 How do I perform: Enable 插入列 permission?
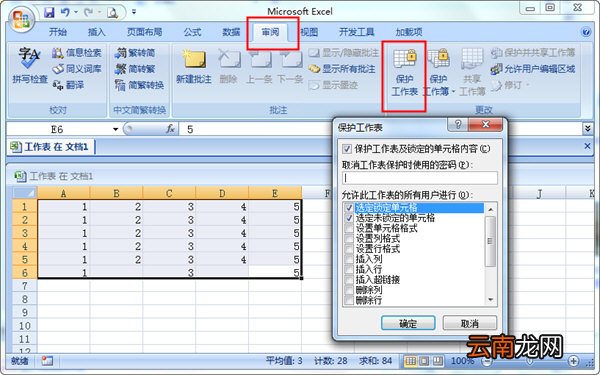pos(349,259)
